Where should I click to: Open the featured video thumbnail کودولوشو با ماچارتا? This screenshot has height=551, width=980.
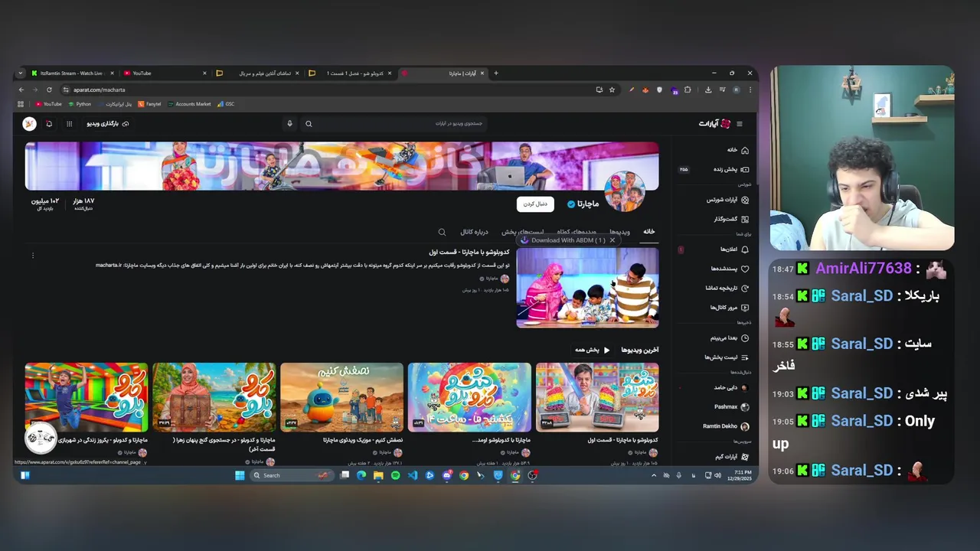(587, 288)
